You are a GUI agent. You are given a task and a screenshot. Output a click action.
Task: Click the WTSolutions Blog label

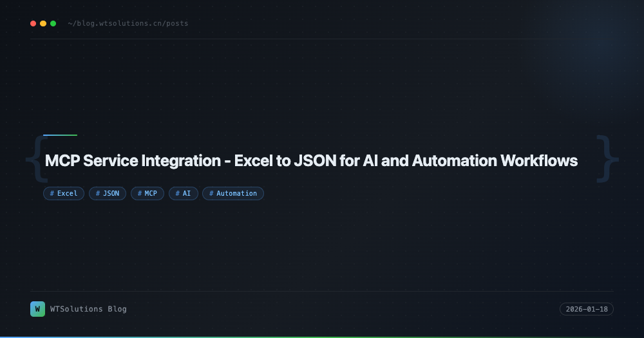(88, 309)
